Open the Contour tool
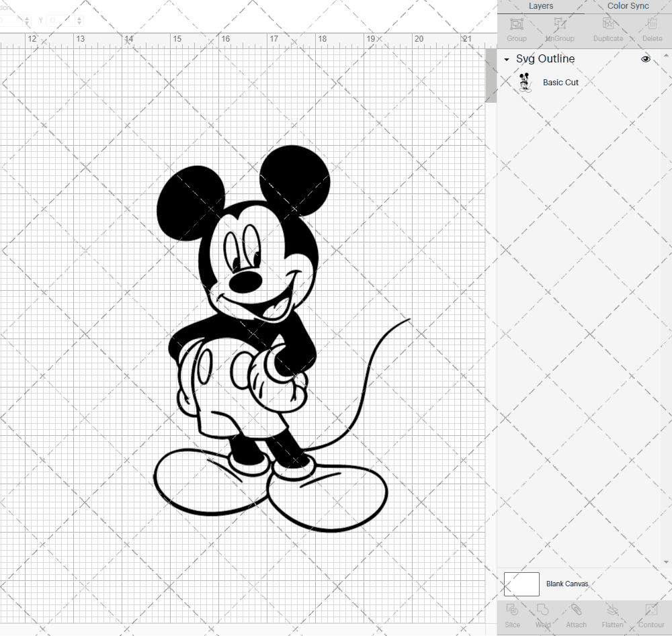This screenshot has height=636, width=672. [x=651, y=609]
